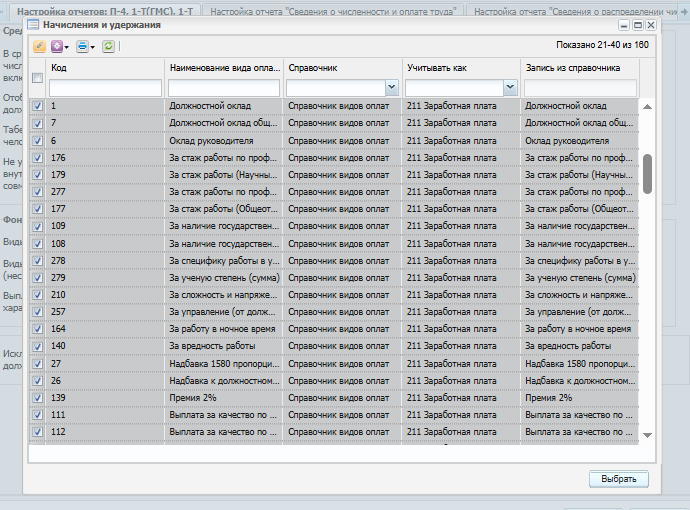
Task: Maximize the Начисления и удержания dialog
Action: click(x=638, y=25)
